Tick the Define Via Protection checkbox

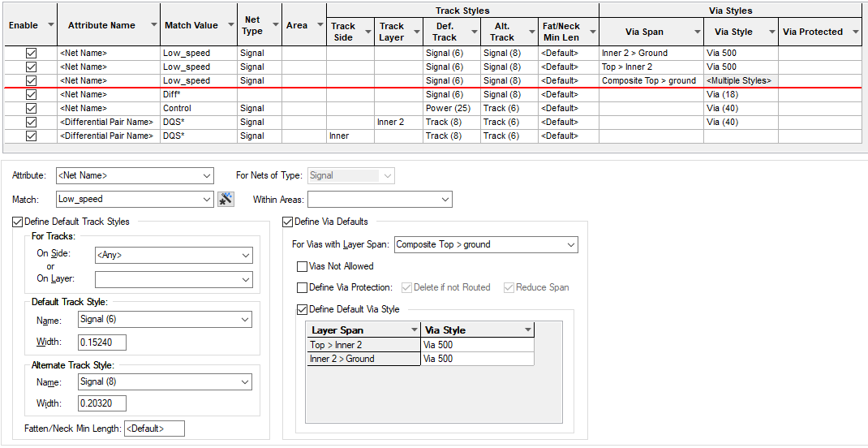(303, 287)
